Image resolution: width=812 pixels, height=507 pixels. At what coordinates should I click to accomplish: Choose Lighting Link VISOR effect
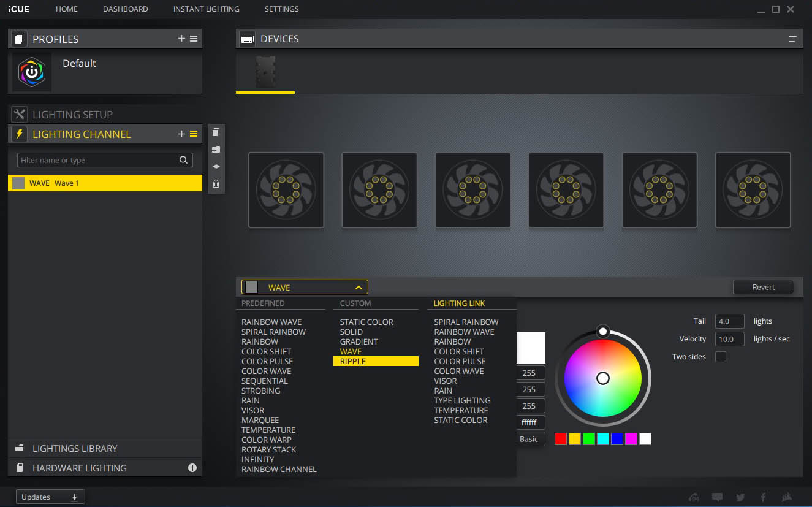click(446, 381)
